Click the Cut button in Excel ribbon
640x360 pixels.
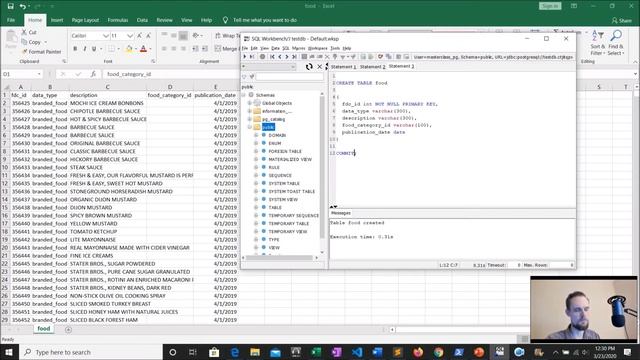[29, 32]
